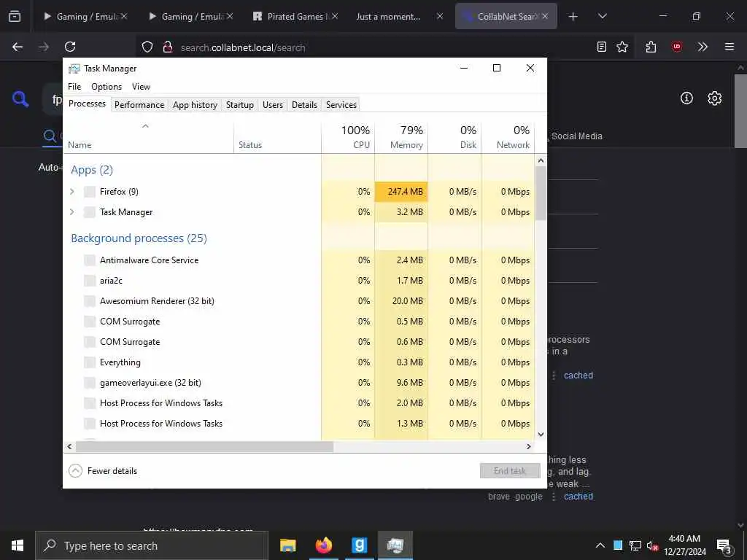The width and height of the screenshot is (747, 560).
Task: Click the network tray icon
Action: (635, 545)
